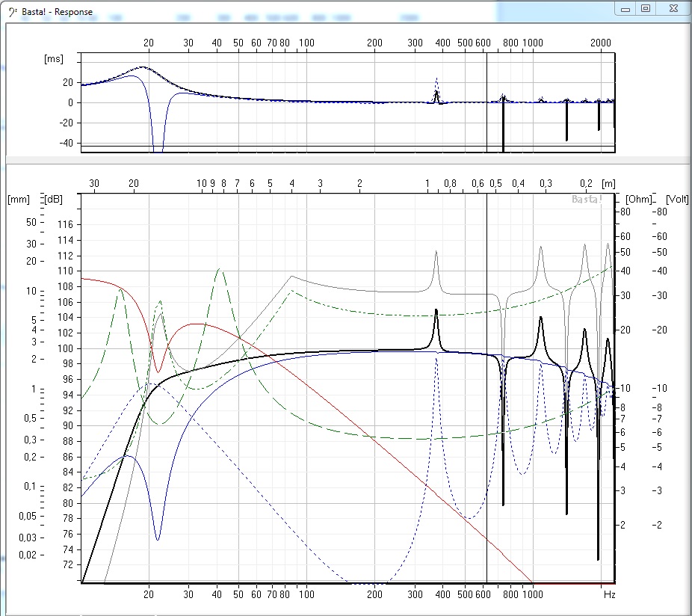The height and width of the screenshot is (616, 692).
Task: Click the 0,4 value on the wavelength axis
Action: (518, 184)
